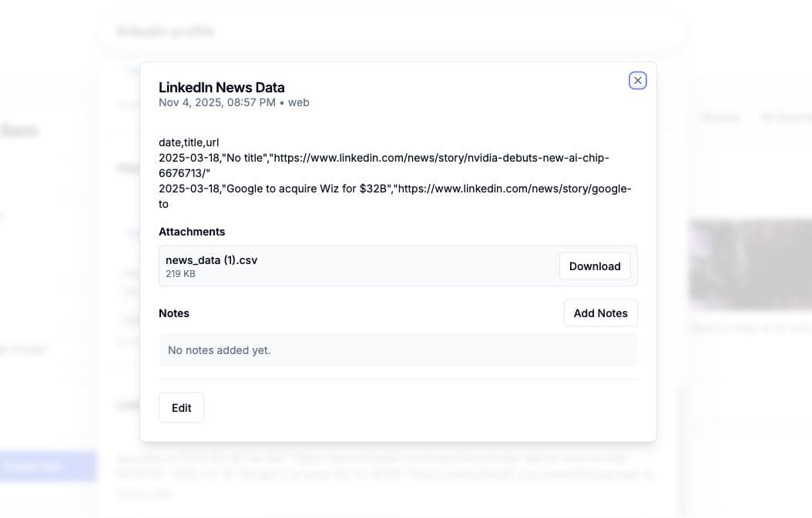The width and height of the screenshot is (812, 518).
Task: Open the Edit view for this item
Action: [x=181, y=407]
